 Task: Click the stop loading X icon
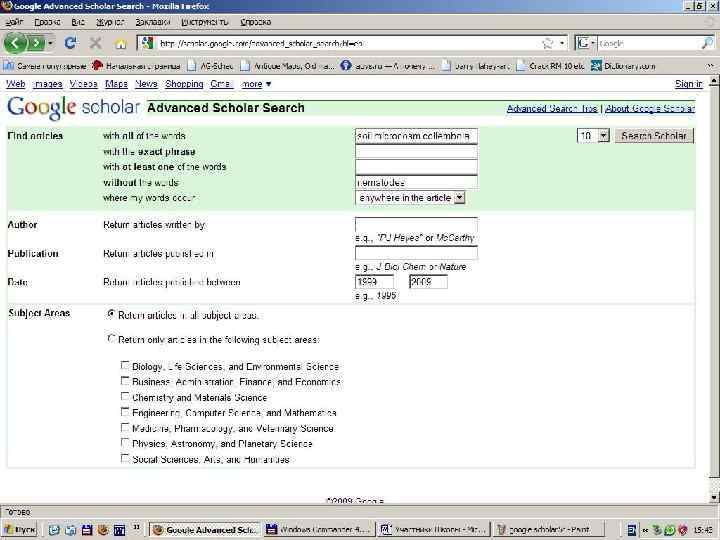[x=96, y=43]
